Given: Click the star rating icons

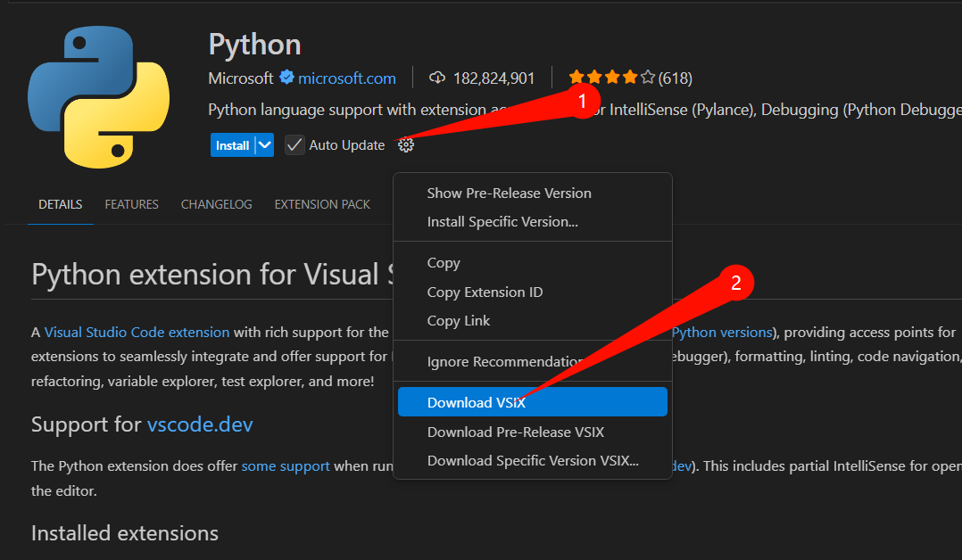Looking at the screenshot, I should click(611, 78).
